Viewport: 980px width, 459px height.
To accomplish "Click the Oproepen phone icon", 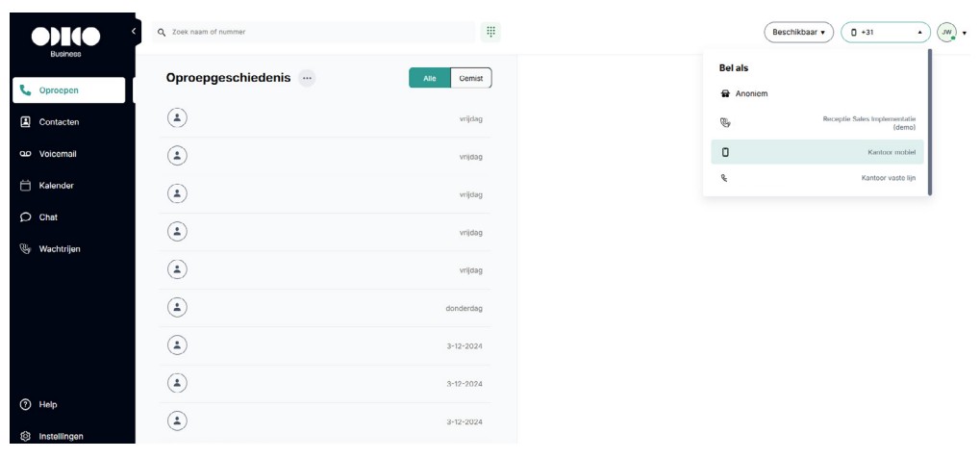I will [26, 90].
